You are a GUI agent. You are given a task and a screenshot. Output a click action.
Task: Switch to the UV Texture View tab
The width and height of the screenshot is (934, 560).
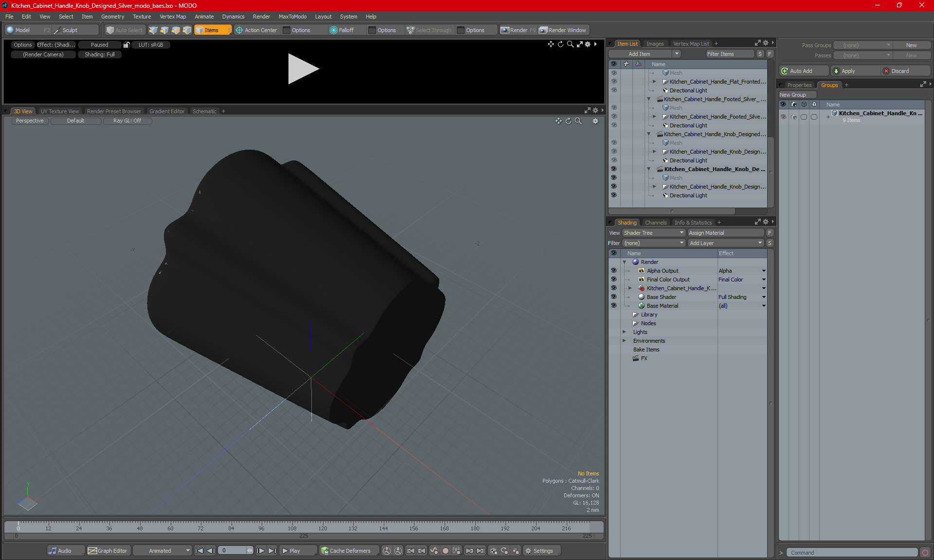pos(60,111)
